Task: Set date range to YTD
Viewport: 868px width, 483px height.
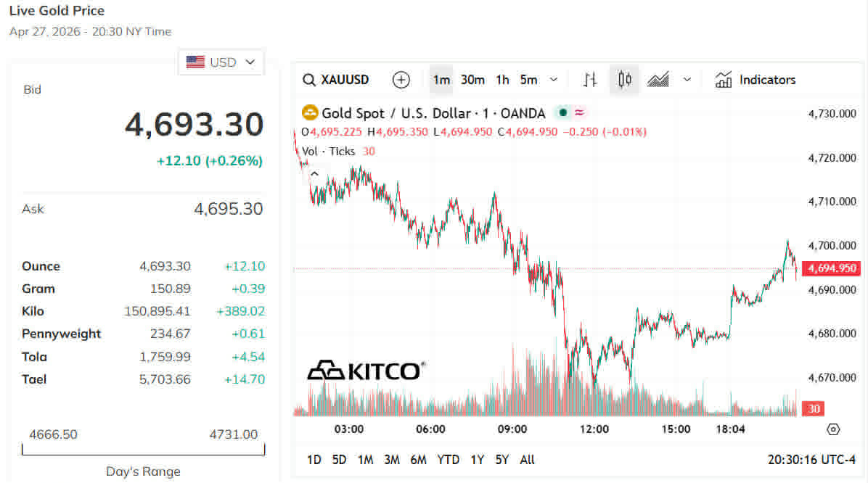Action: coord(448,460)
